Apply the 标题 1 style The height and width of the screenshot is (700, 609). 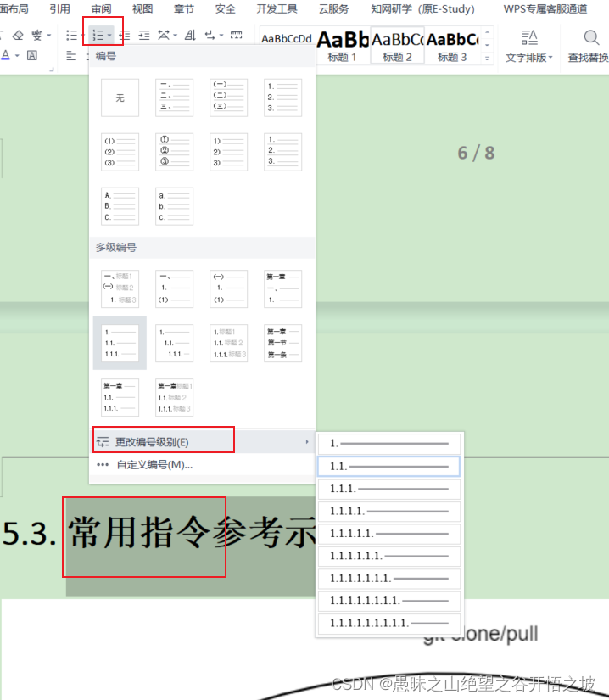(342, 46)
